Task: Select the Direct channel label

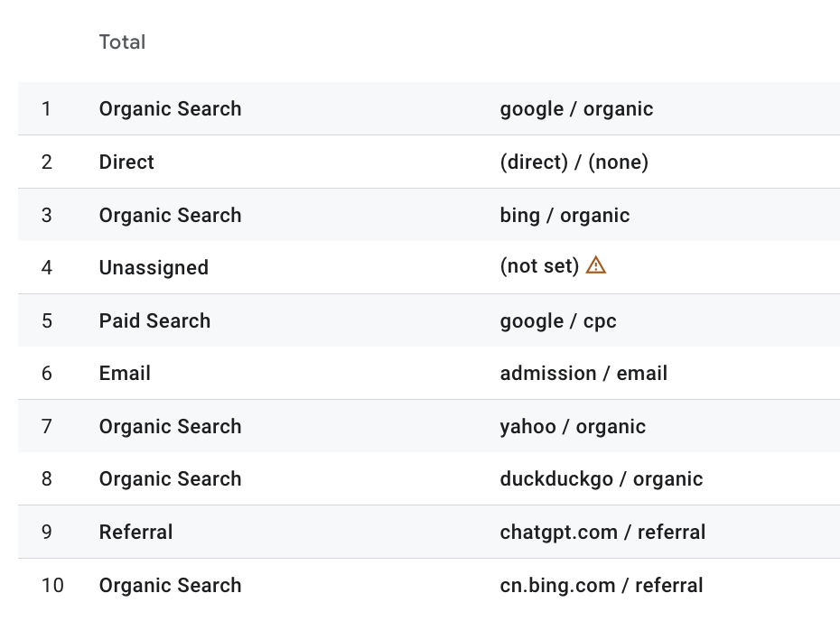Action: click(126, 162)
